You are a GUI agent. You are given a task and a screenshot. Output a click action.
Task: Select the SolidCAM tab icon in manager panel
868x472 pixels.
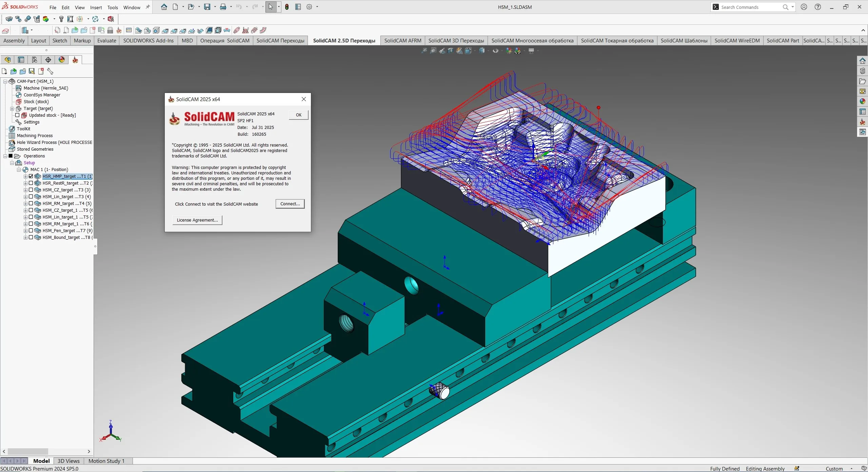75,60
